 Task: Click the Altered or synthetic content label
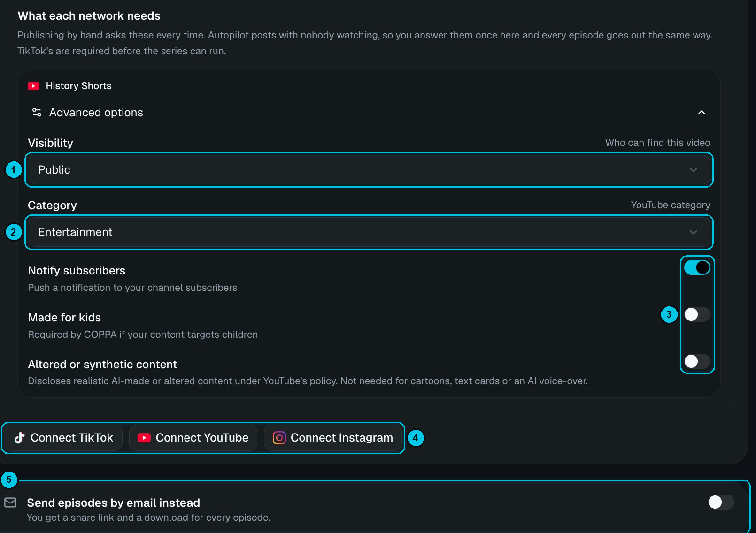tap(102, 365)
